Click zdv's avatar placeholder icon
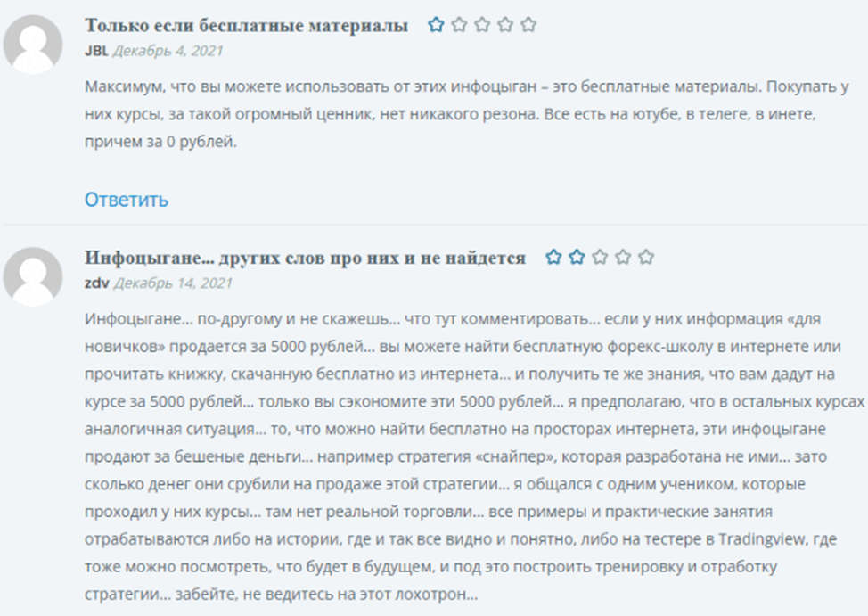Screen dimensions: 868x616 tap(34, 276)
